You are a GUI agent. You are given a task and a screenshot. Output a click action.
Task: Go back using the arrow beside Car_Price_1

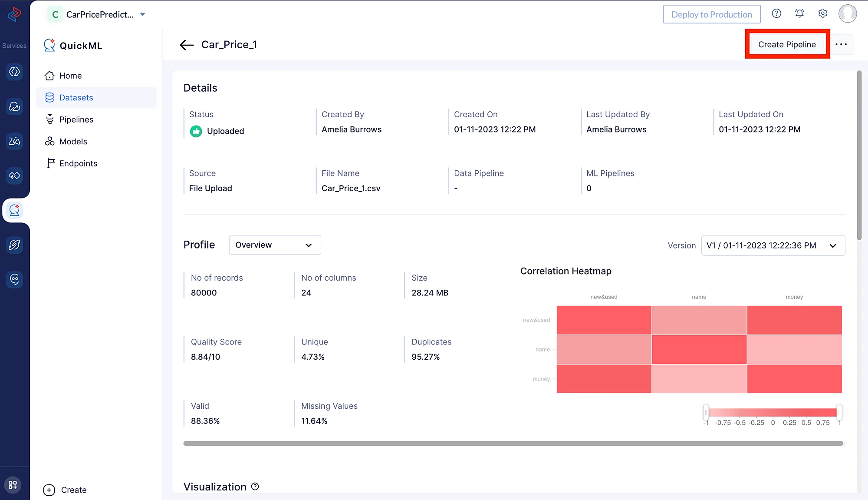187,45
